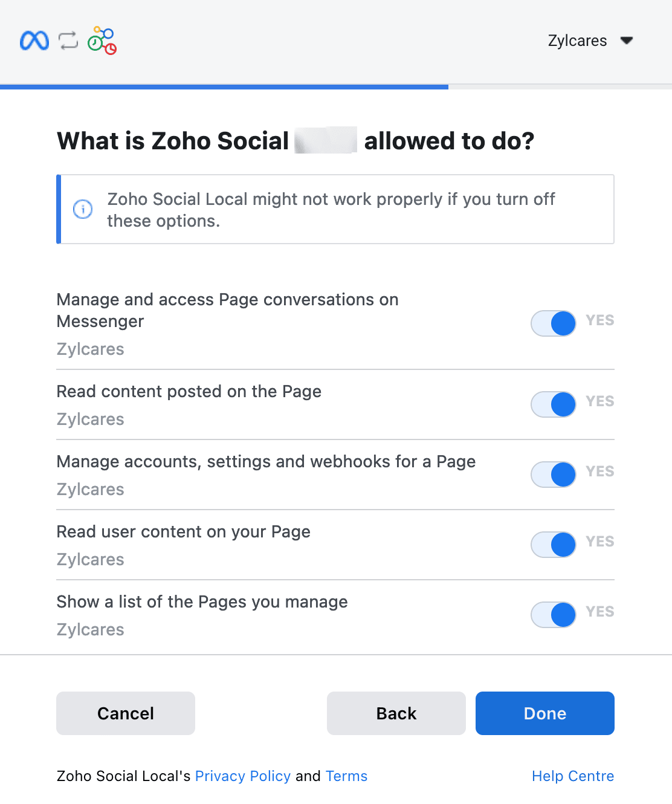Turn off Read user content permission

coord(554,545)
